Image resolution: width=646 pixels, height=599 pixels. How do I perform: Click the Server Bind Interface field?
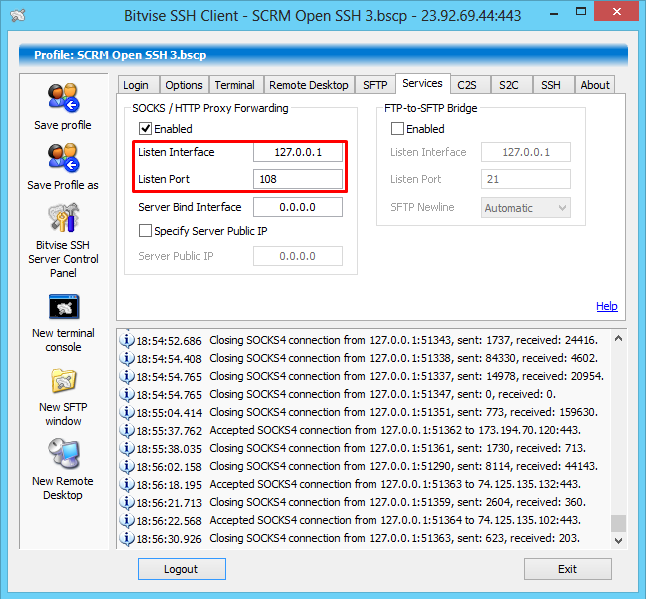pos(298,207)
